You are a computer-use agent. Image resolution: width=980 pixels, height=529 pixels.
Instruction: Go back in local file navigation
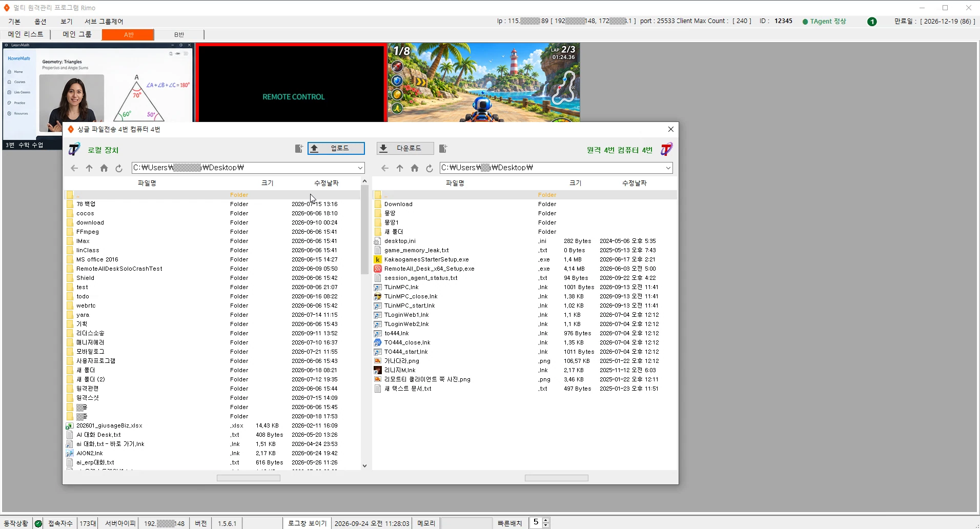tap(74, 168)
